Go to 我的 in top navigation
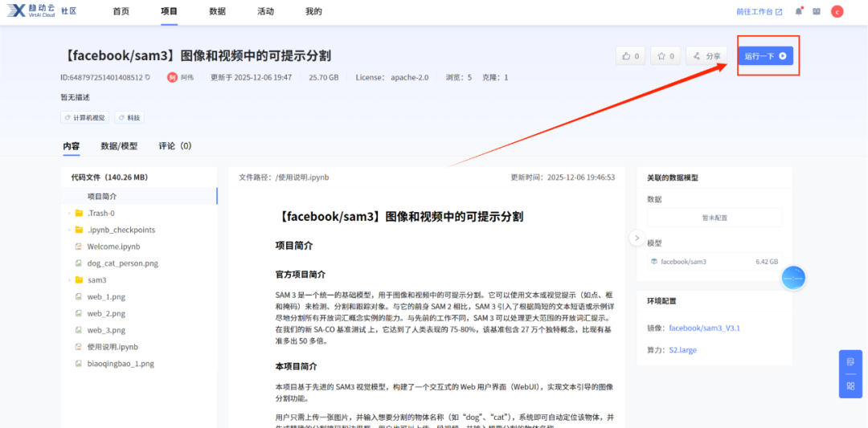This screenshot has width=868, height=428. [x=314, y=11]
